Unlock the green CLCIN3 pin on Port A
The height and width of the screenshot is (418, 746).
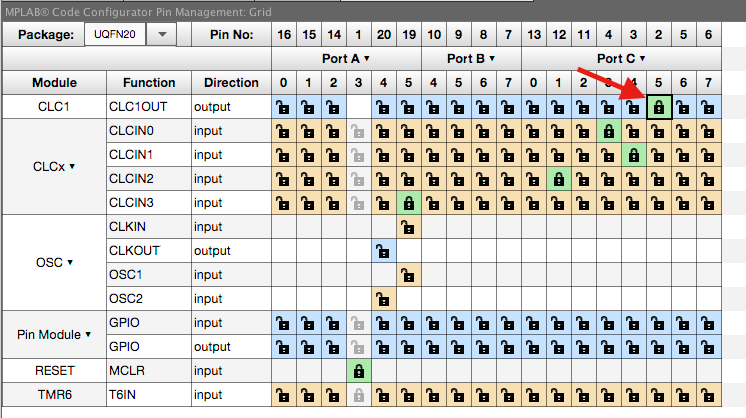tap(408, 203)
